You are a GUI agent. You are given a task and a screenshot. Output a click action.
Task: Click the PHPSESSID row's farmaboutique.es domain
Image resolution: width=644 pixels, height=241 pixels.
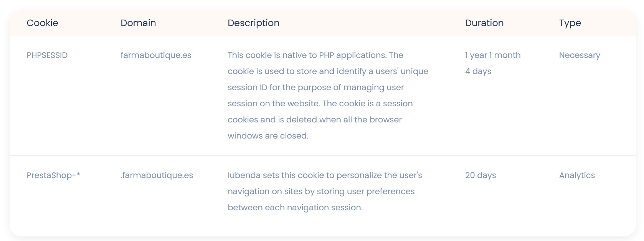click(156, 55)
